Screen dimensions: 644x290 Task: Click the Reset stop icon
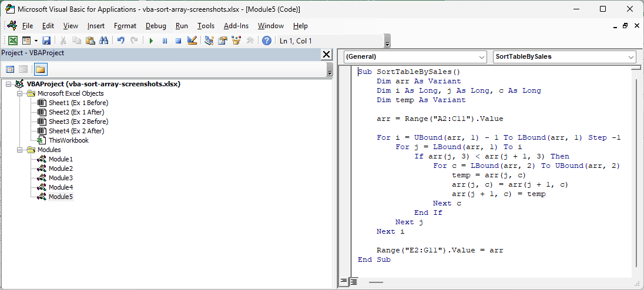[178, 41]
